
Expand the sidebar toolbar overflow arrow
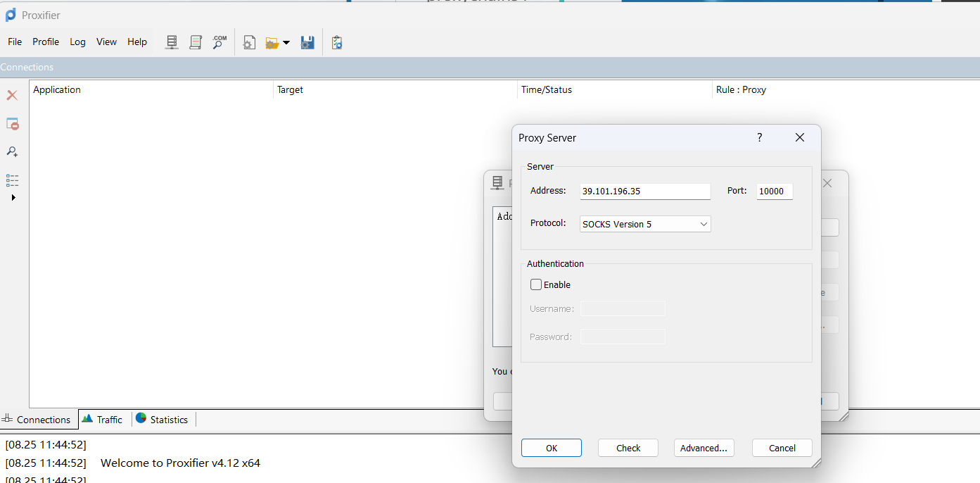tap(13, 198)
